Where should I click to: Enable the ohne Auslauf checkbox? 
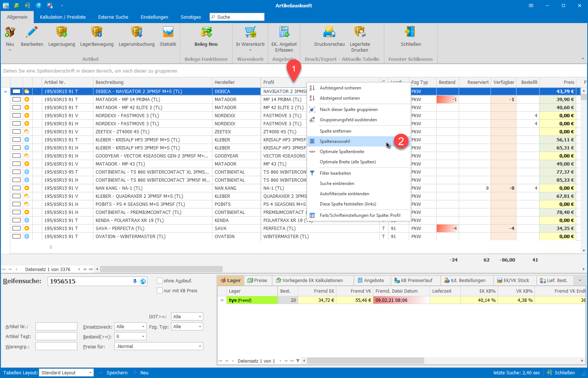pyautogui.click(x=160, y=281)
